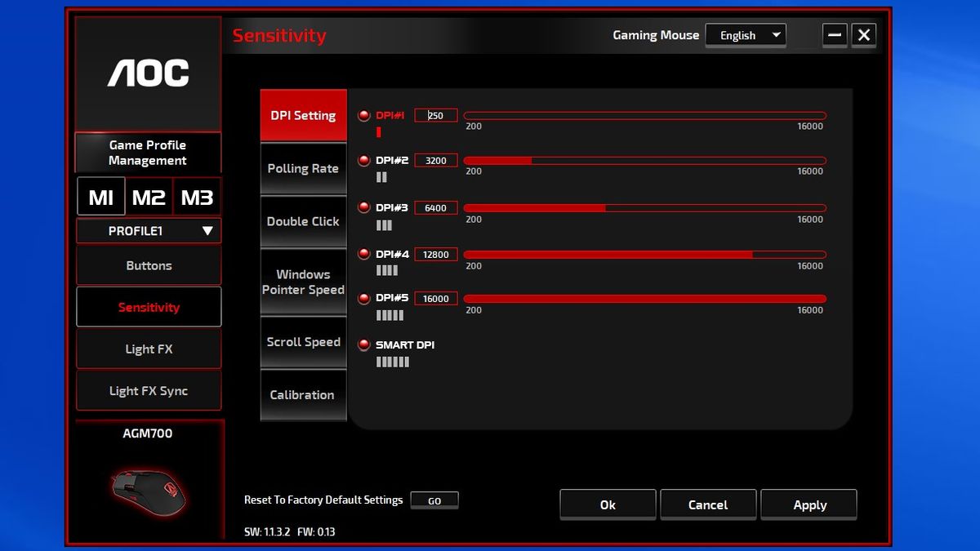Image resolution: width=980 pixels, height=551 pixels.
Task: Click the DPI#2 two-bar level indicator
Action: click(x=381, y=177)
